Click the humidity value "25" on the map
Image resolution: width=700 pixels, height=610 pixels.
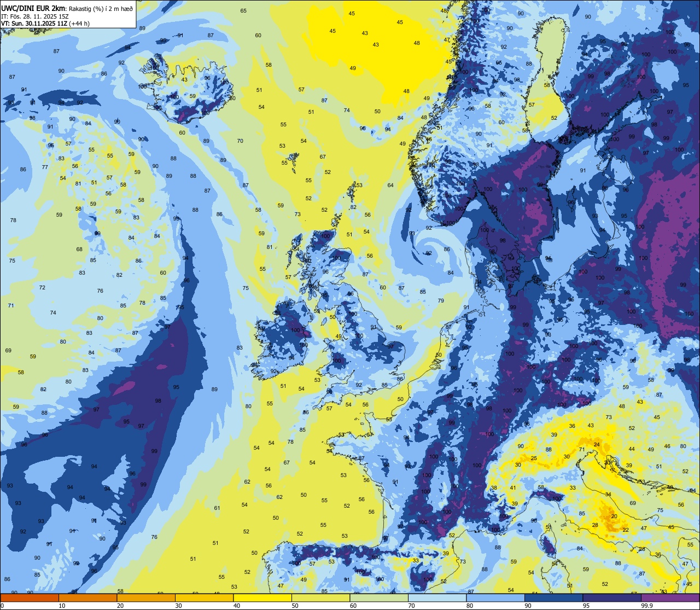point(534,458)
